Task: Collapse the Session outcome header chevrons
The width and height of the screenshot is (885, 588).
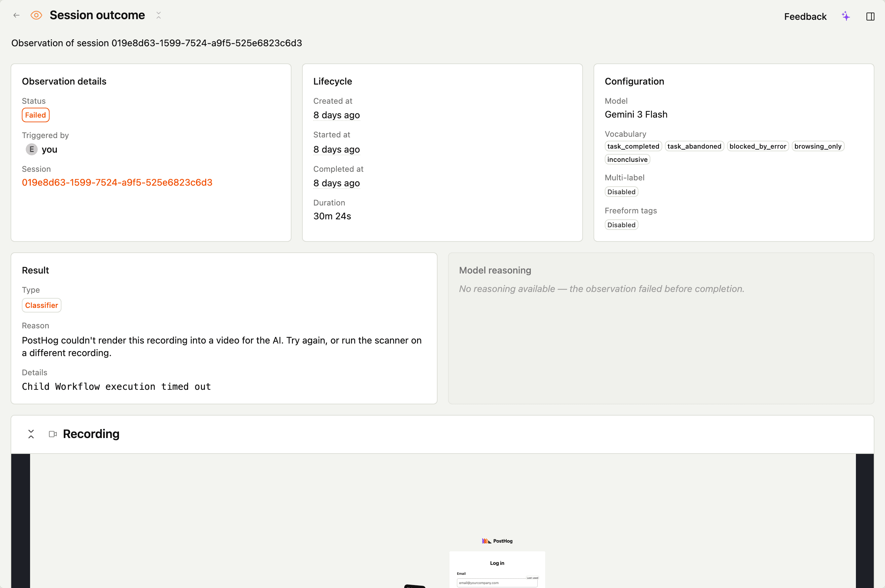Action: pyautogui.click(x=159, y=16)
